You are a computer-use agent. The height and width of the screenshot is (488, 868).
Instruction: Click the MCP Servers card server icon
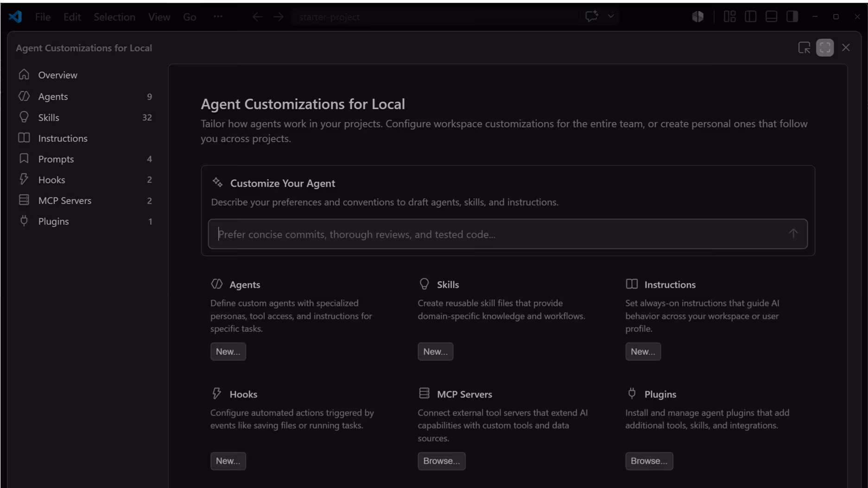click(x=424, y=393)
